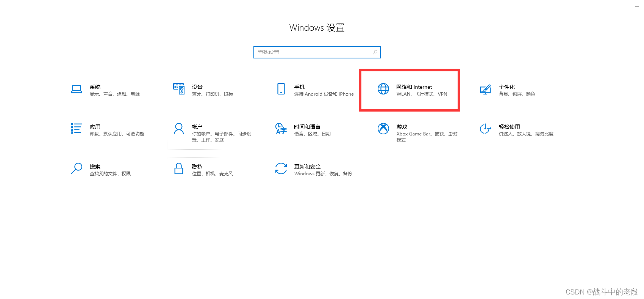This screenshot has height=299, width=644.
Task: Open the 个性化 paintbrush icon
Action: (486, 90)
